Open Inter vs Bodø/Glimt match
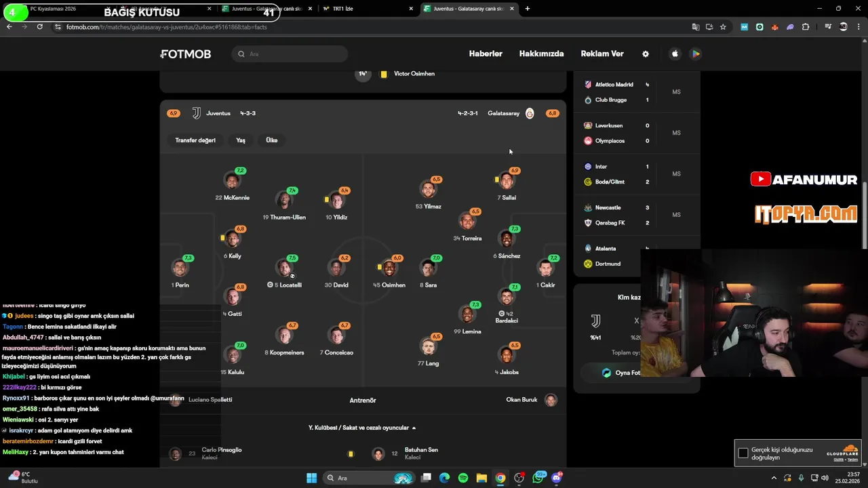 (636, 174)
